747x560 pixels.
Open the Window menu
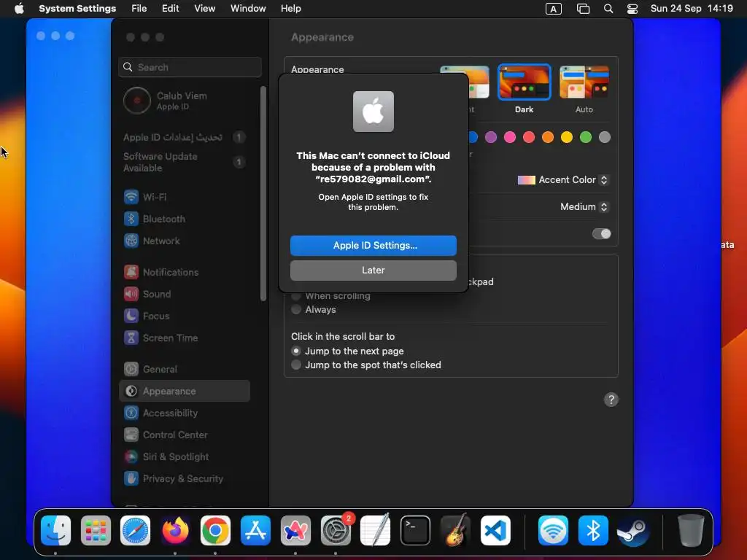click(x=248, y=9)
